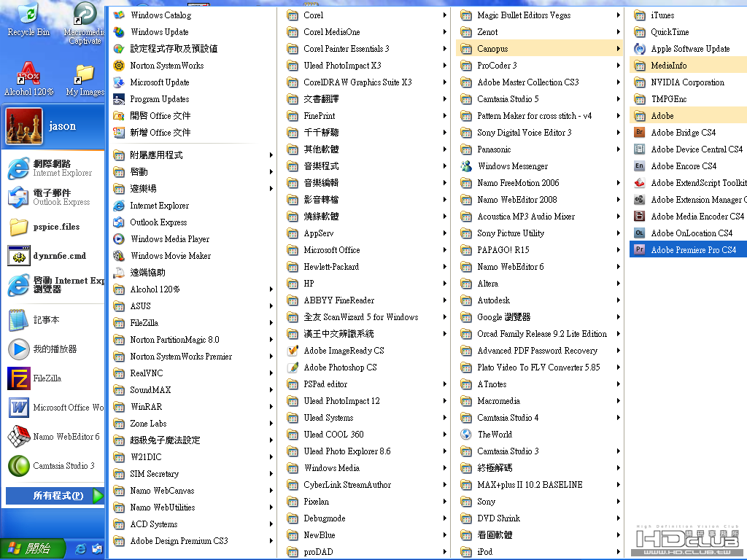Select CyberLink StreamAuthor entry
Image resolution: width=747 pixels, height=560 pixels.
366,485
